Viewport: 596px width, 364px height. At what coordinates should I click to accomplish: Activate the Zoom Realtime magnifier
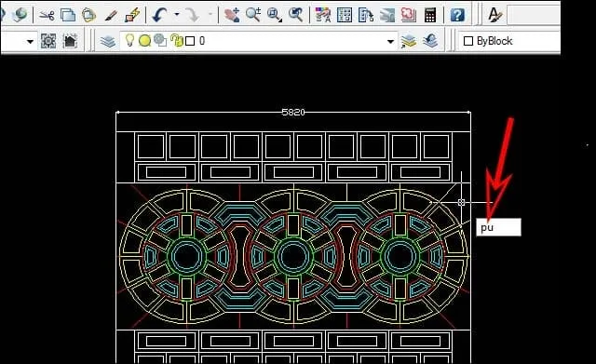point(252,15)
